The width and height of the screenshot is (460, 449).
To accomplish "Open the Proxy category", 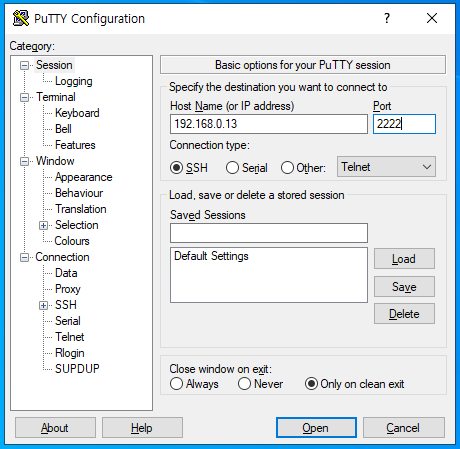I will 68,289.
